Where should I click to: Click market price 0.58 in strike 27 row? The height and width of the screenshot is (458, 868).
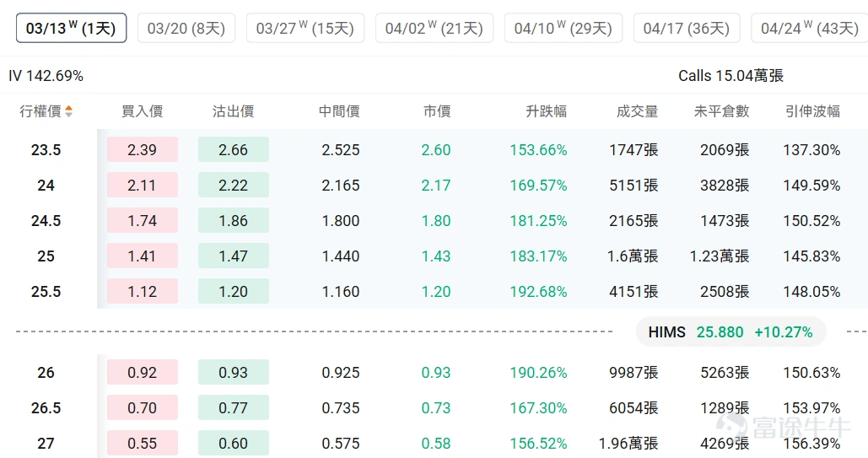[436, 443]
